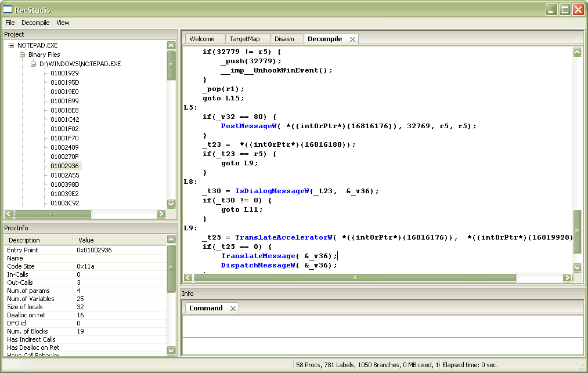Screen dimensions: 588x373
Task: Click the Description column header
Action: [x=39, y=240]
